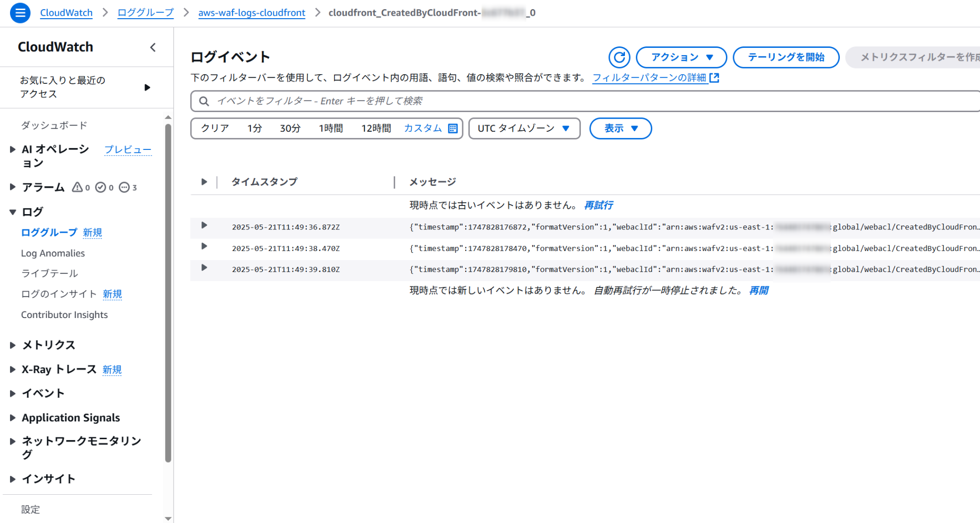980x523 pixels.
Task: Select the 12時間 time range
Action: tap(376, 128)
